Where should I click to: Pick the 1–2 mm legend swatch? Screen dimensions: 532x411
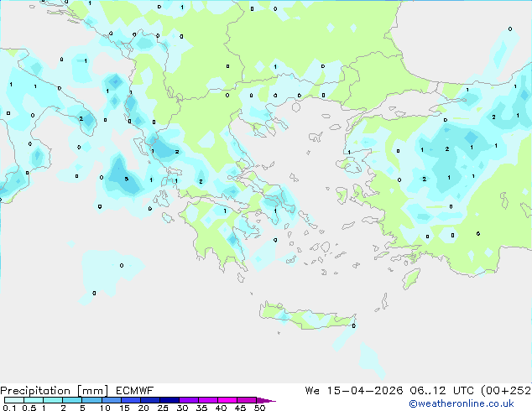[x=53, y=400]
